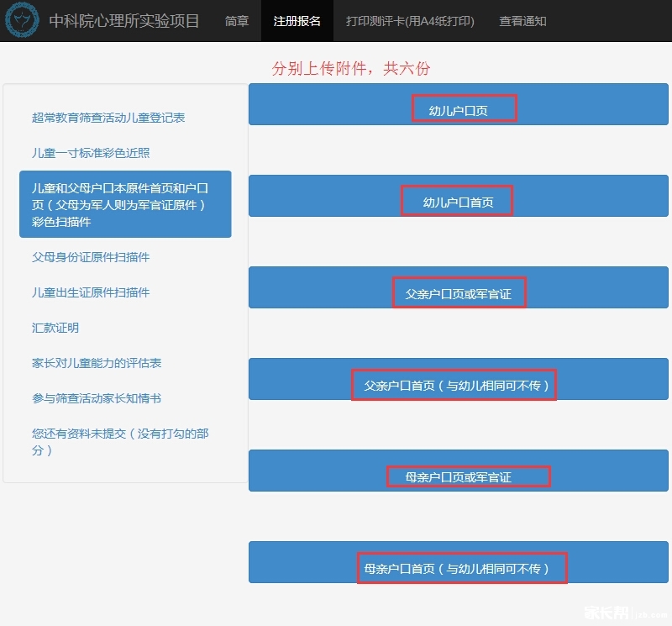The height and width of the screenshot is (626, 672).
Task: Open 家长对儿童能力的评估表 sidebar item
Action: tap(97, 363)
